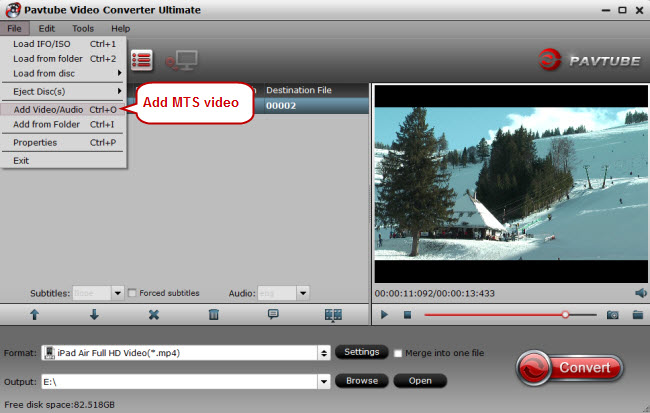650x413 pixels.
Task: Toggle Forced subtitles checkbox
Action: pyautogui.click(x=132, y=293)
